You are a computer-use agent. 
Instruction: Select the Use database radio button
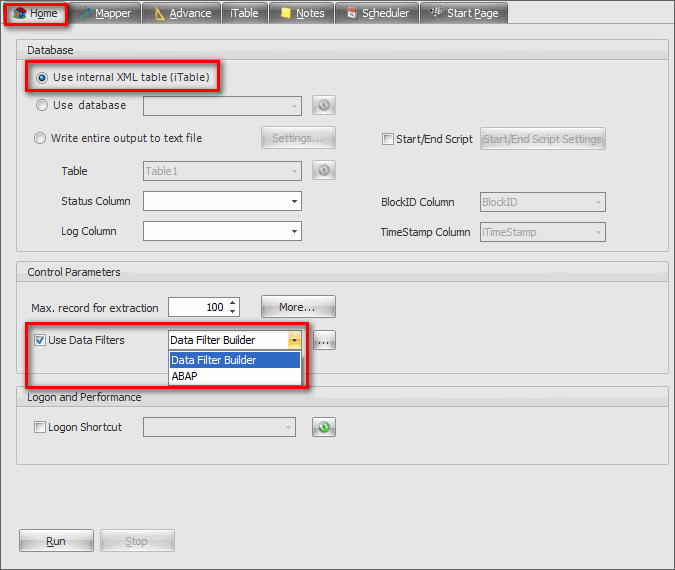coord(42,105)
